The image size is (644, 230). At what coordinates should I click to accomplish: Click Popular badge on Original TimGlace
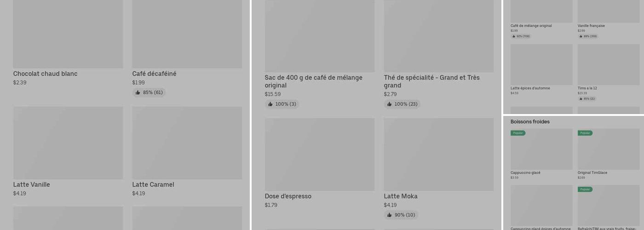585,133
